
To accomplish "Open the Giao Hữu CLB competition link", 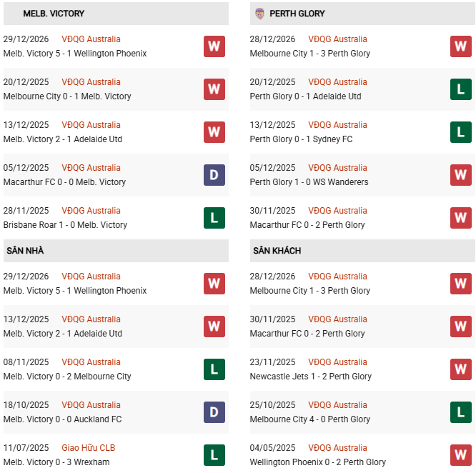I will pos(89,448).
